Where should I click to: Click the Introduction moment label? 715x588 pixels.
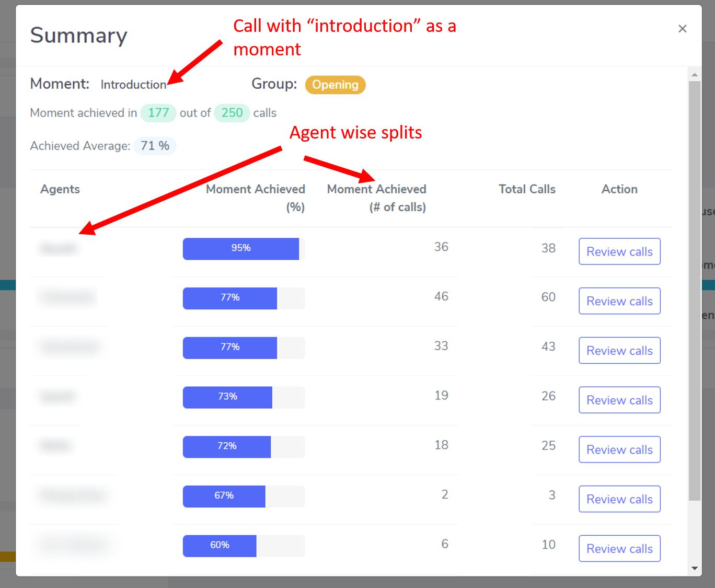tap(133, 84)
